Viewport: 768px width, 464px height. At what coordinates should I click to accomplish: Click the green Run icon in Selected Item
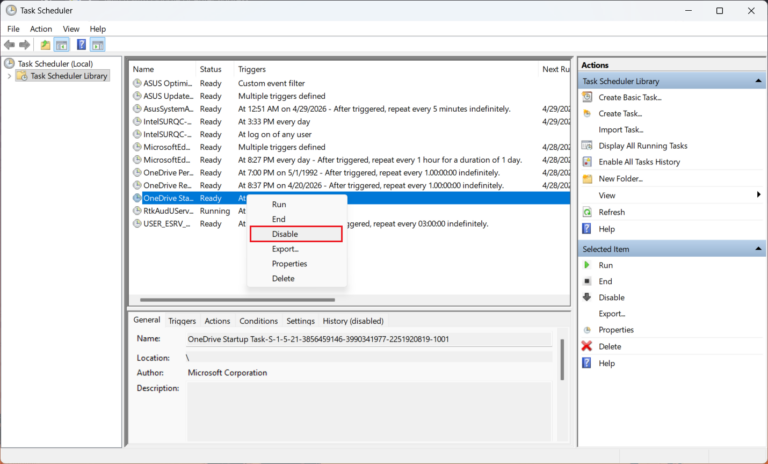click(x=587, y=265)
